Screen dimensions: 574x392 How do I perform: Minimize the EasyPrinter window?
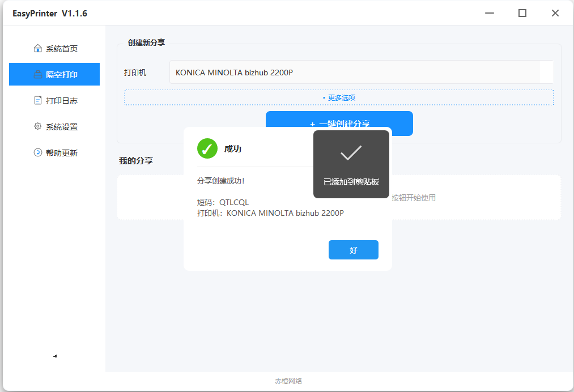click(x=490, y=13)
